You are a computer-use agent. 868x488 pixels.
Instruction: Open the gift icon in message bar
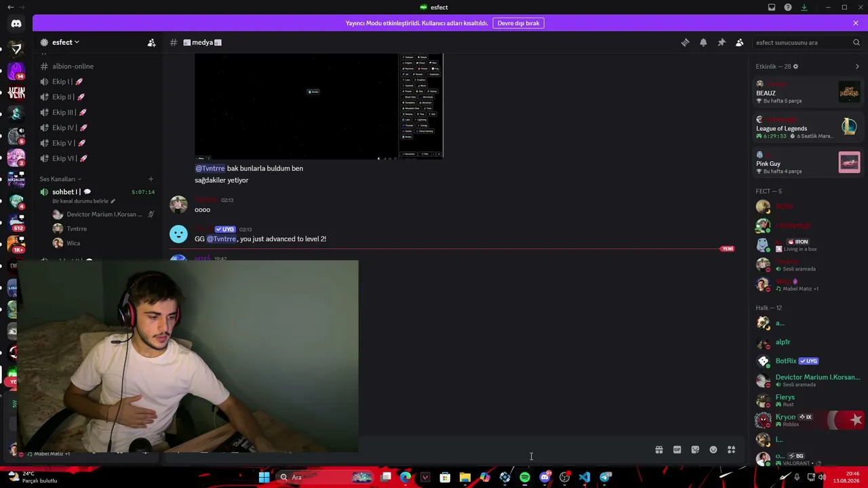click(659, 449)
